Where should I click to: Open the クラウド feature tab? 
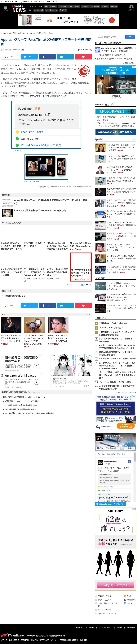tap(63, 10)
